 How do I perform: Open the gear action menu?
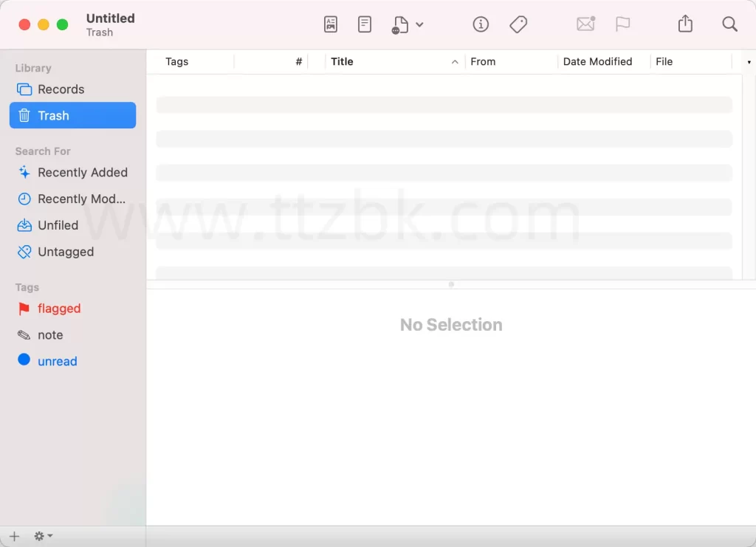[x=43, y=536]
